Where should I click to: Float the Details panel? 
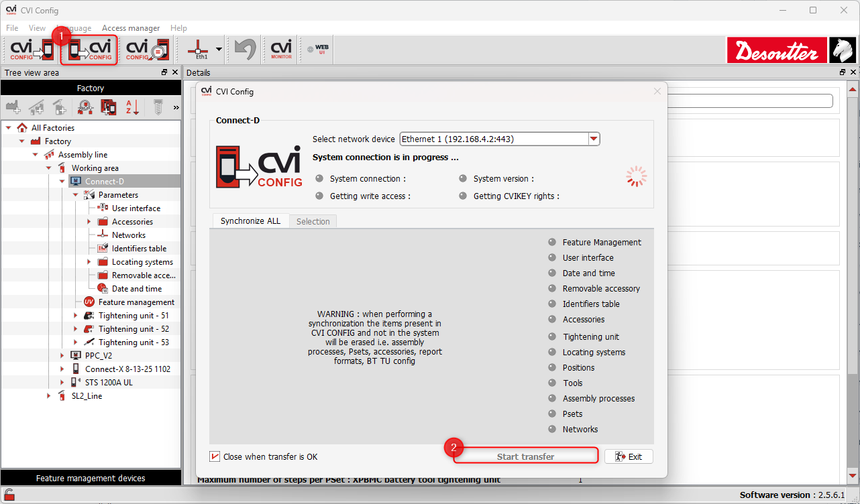[x=843, y=72]
